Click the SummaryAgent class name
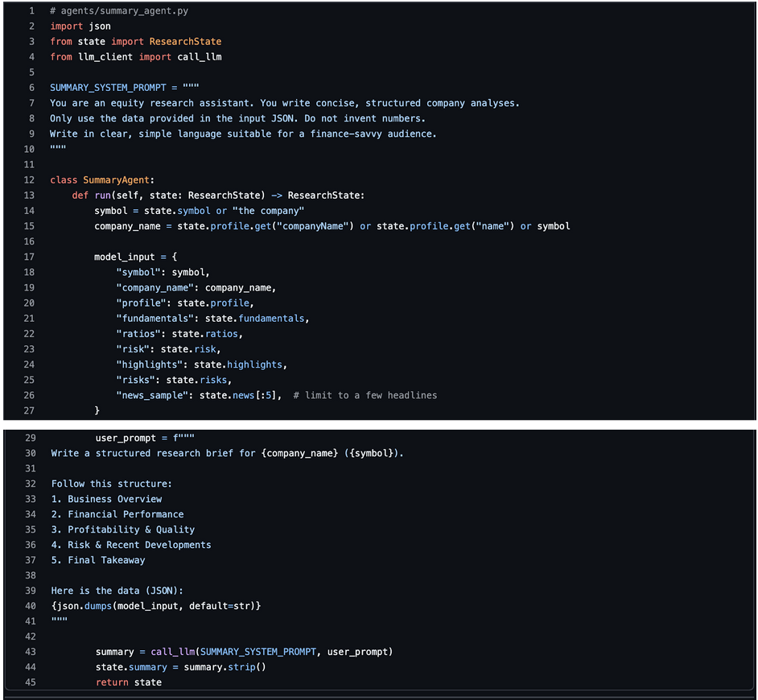758x700 pixels. click(118, 180)
